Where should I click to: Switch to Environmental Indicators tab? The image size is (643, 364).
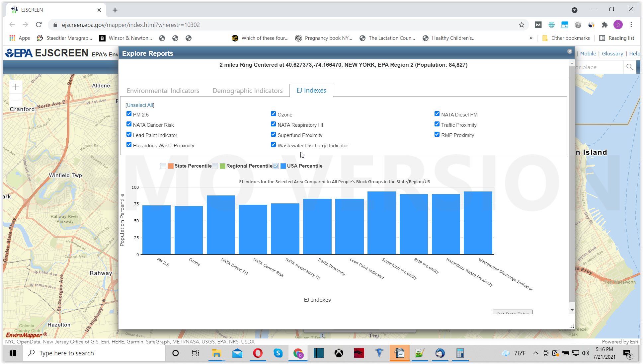163,91
